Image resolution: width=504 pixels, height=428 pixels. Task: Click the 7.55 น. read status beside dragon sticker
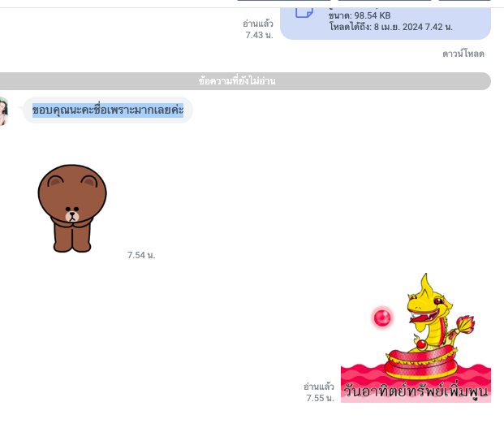pos(319,392)
